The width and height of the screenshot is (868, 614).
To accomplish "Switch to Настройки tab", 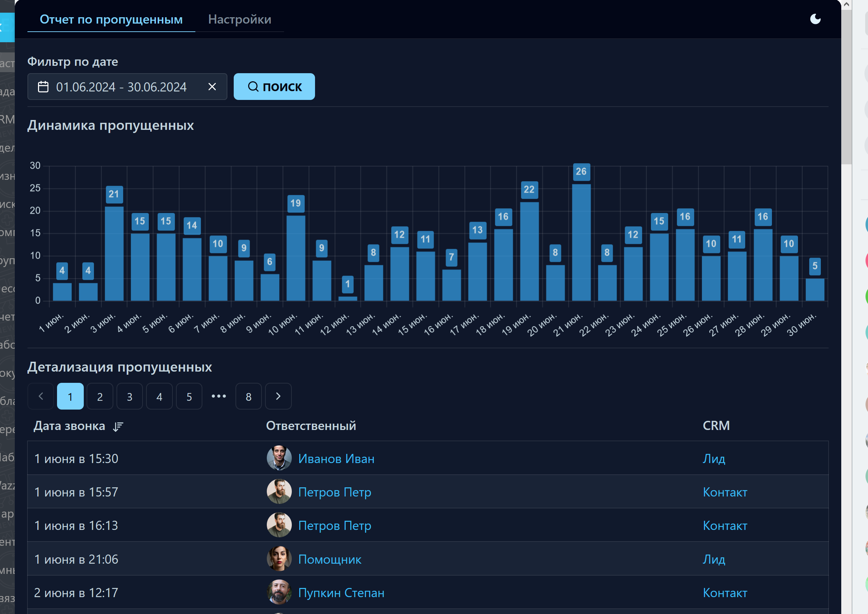I will (239, 19).
